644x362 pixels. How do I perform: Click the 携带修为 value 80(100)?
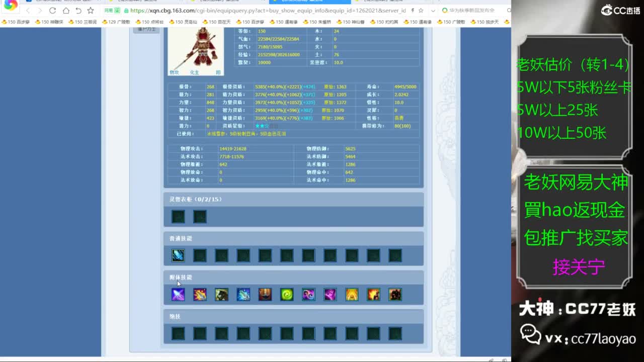click(x=403, y=126)
